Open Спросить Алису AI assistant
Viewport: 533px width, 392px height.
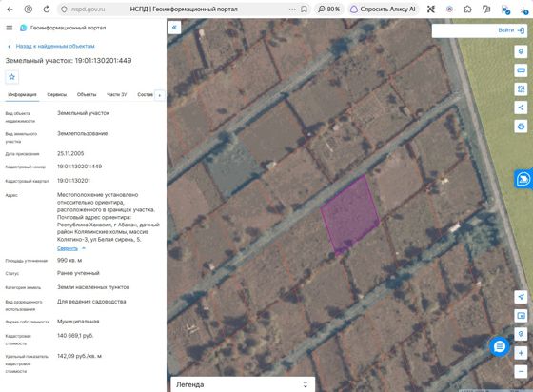383,10
